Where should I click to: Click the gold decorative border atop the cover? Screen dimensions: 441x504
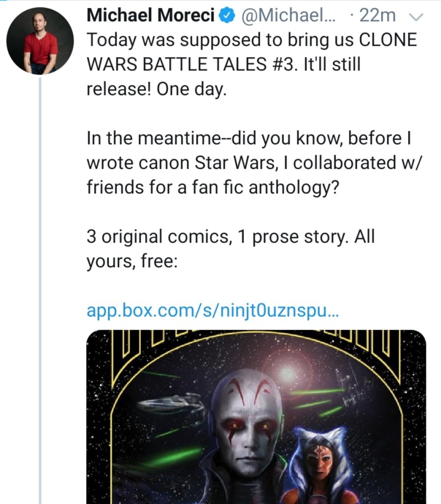point(256,336)
